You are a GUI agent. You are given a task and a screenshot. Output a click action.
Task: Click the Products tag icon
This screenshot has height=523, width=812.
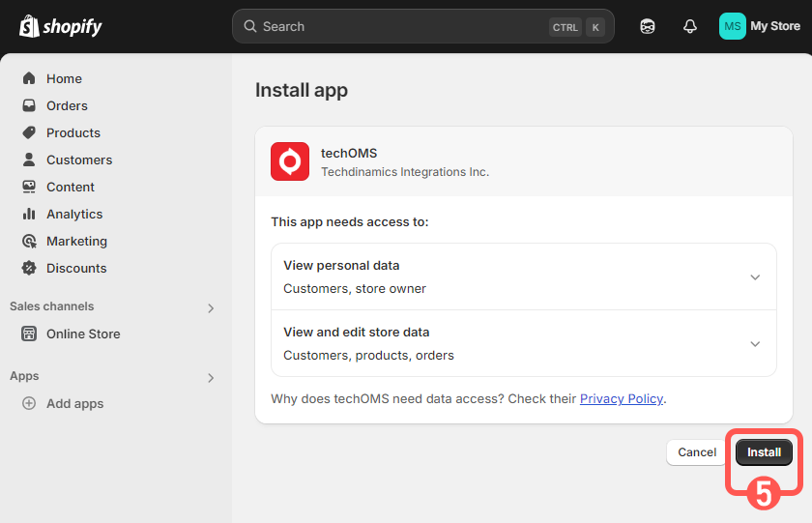pos(29,132)
